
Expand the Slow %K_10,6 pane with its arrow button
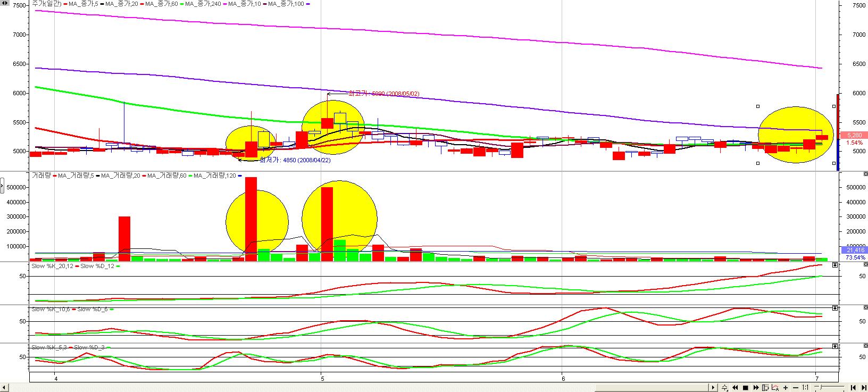(835, 308)
